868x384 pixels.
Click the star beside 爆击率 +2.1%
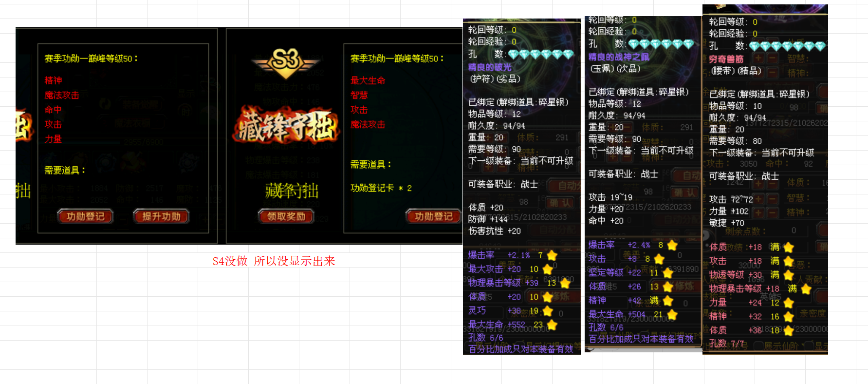[552, 255]
